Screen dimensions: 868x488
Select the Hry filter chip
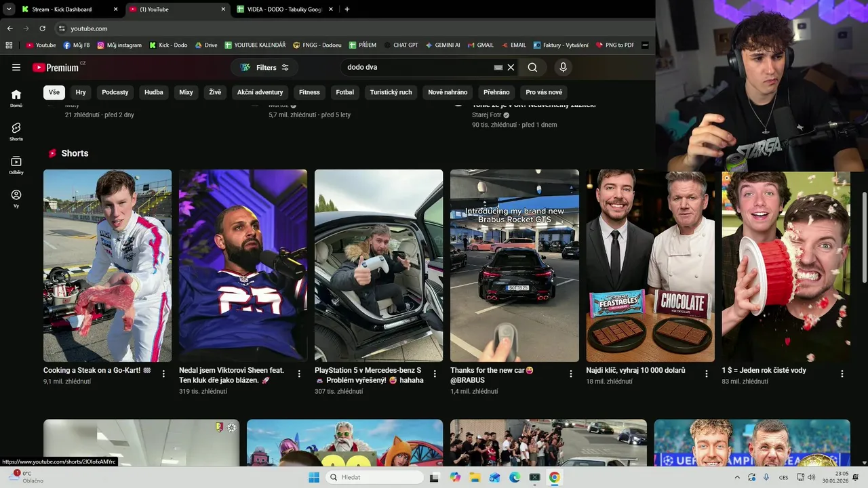click(81, 92)
